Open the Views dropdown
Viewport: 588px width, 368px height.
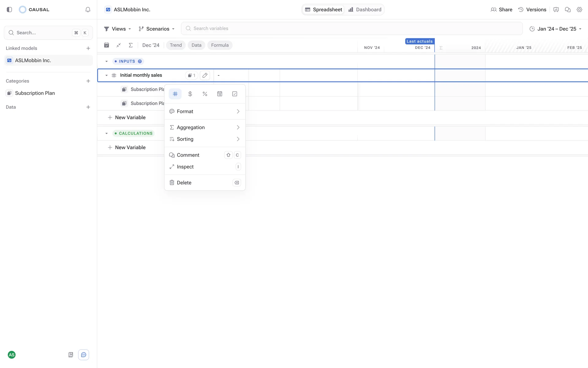pos(118,29)
